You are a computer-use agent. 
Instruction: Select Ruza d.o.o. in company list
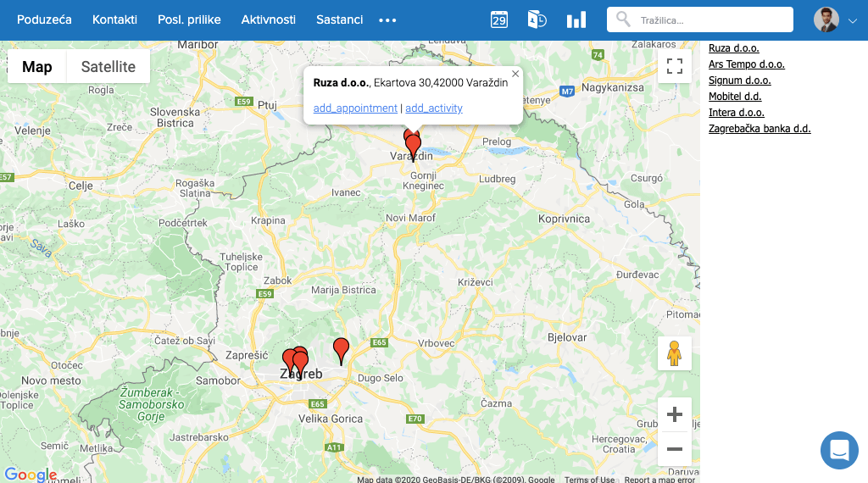(x=733, y=48)
